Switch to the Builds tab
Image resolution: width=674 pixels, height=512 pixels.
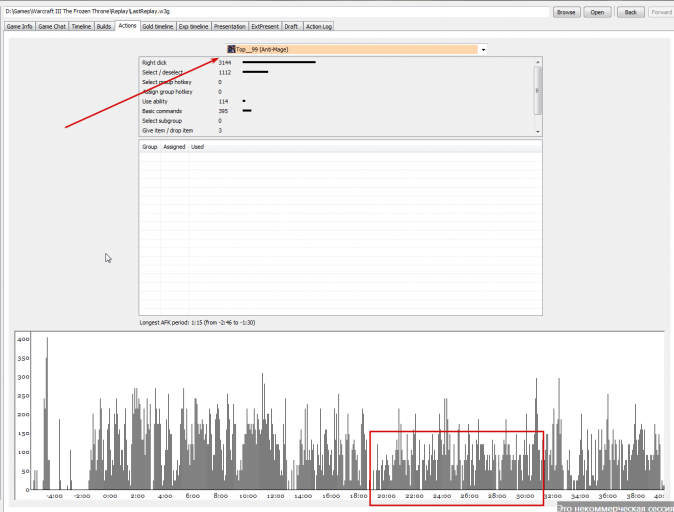[104, 26]
